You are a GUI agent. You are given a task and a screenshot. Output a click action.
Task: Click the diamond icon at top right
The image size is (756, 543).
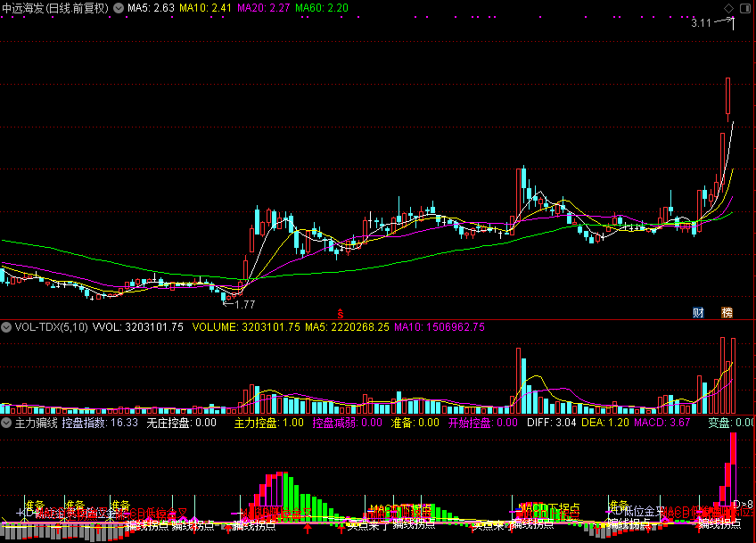point(729,8)
